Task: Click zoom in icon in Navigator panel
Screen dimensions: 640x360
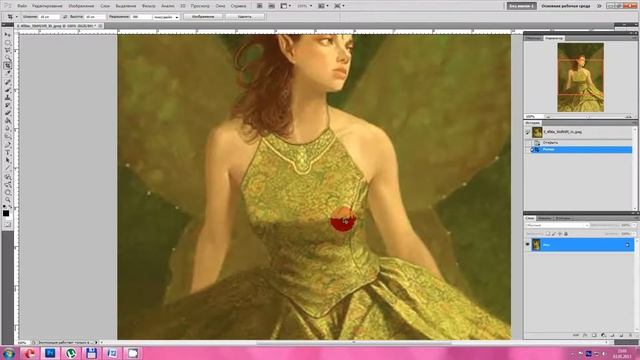Action: pyautogui.click(x=629, y=117)
